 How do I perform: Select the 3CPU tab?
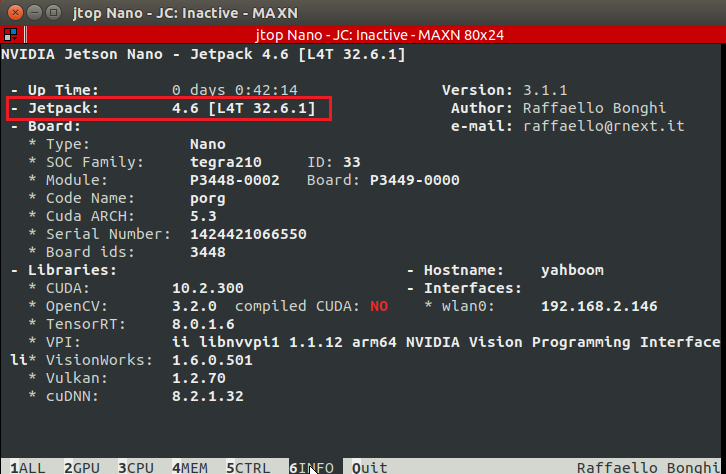point(135,467)
